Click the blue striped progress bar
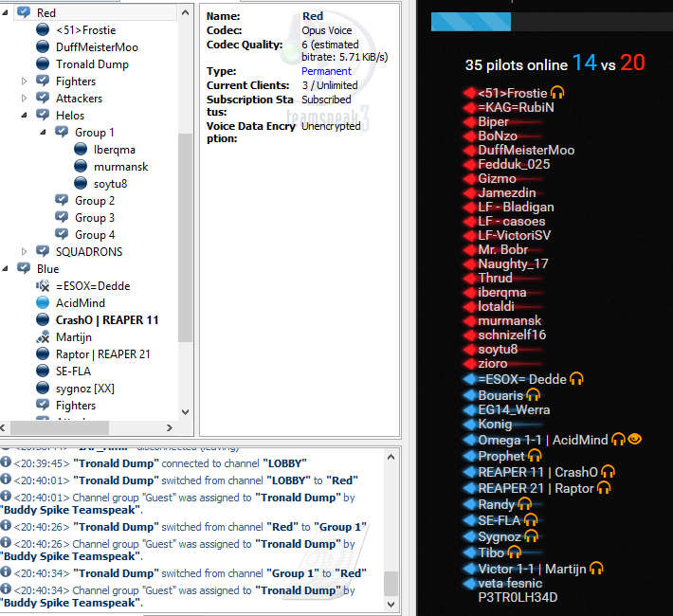Image resolution: width=673 pixels, height=616 pixels. pos(471,22)
